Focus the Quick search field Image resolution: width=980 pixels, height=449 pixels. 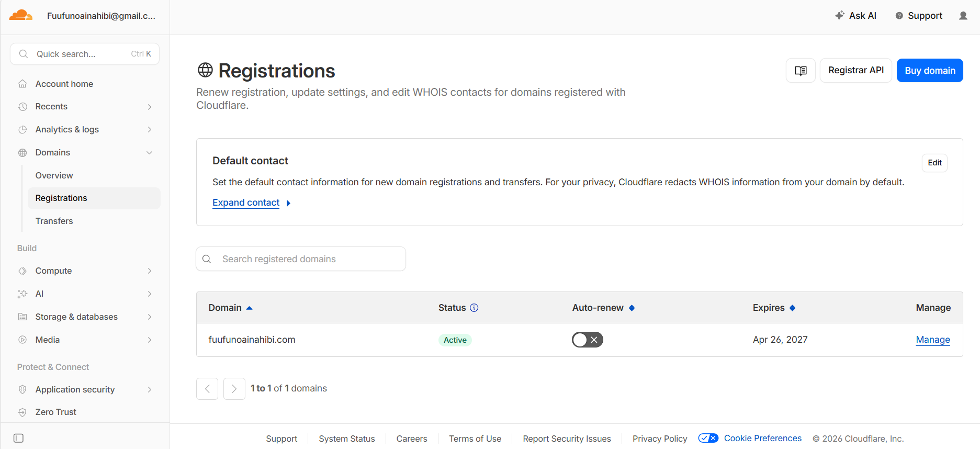[85, 54]
